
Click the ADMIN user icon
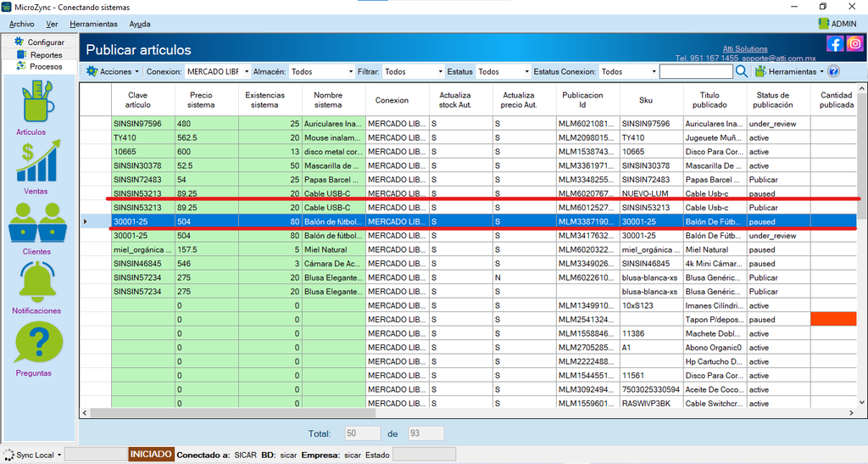[824, 23]
